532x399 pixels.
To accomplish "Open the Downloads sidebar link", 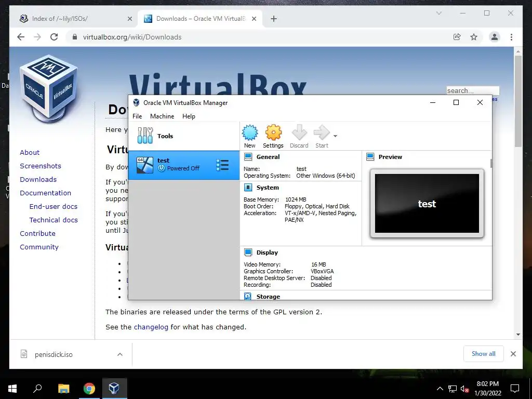I will coord(38,179).
